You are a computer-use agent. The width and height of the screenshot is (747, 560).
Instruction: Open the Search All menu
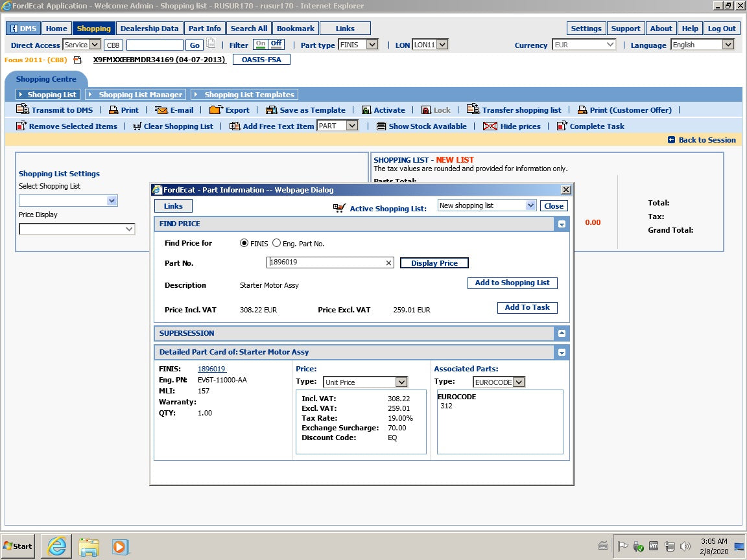(x=249, y=28)
